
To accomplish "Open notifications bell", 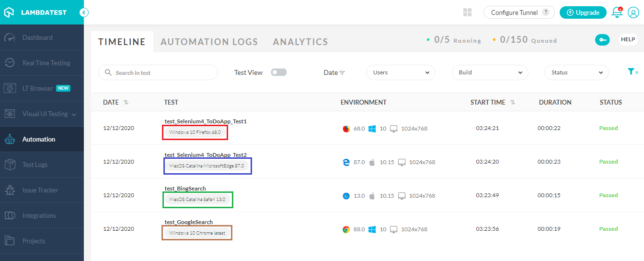I will coord(617,12).
